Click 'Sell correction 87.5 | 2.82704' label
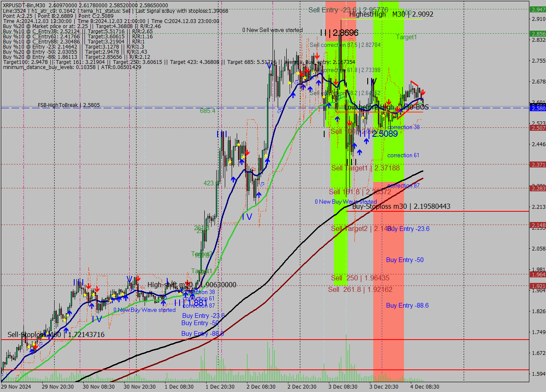The width and height of the screenshot is (546, 392). (x=345, y=45)
